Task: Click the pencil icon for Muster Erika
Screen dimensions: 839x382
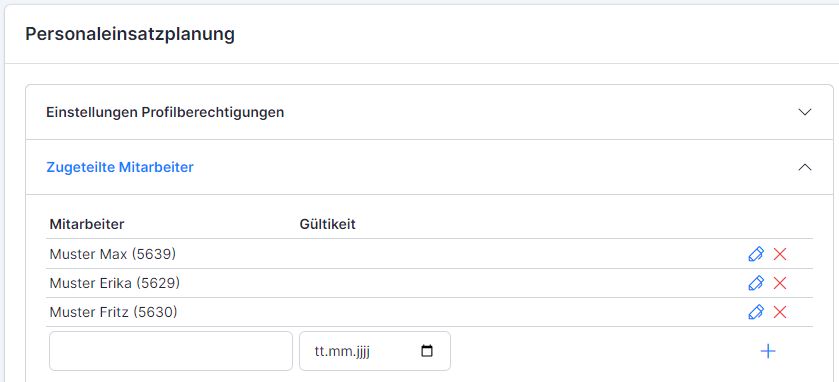Action: coord(756,283)
